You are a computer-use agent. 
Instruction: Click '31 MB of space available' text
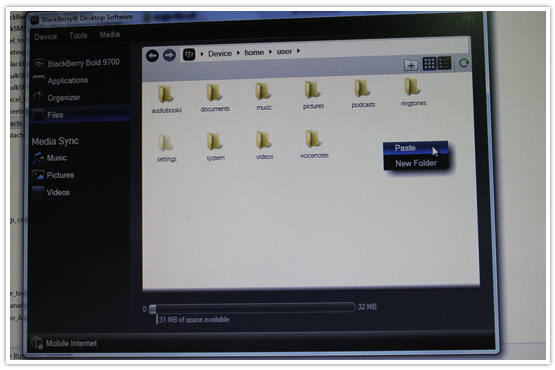[x=194, y=319]
